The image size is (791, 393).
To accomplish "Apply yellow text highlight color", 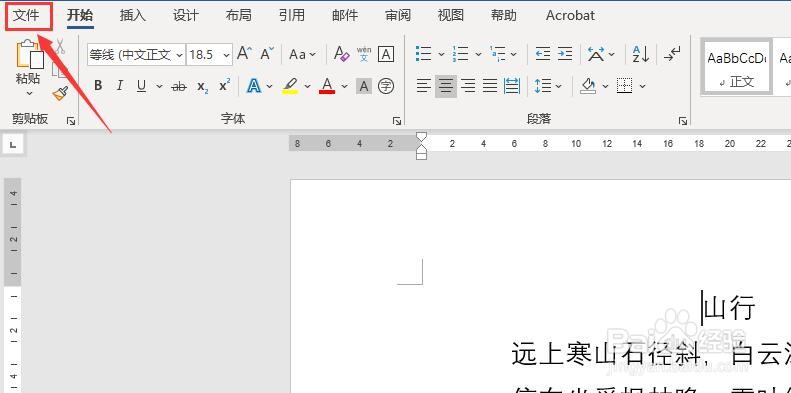I will (290, 86).
